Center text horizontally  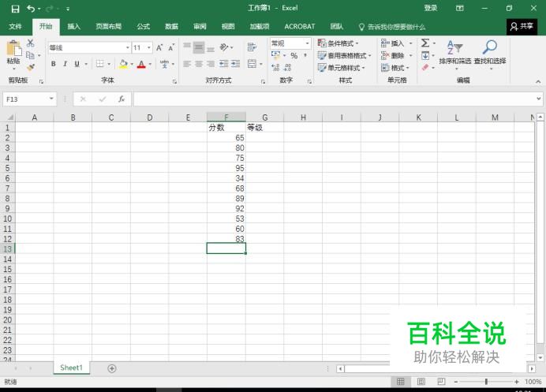[199, 64]
